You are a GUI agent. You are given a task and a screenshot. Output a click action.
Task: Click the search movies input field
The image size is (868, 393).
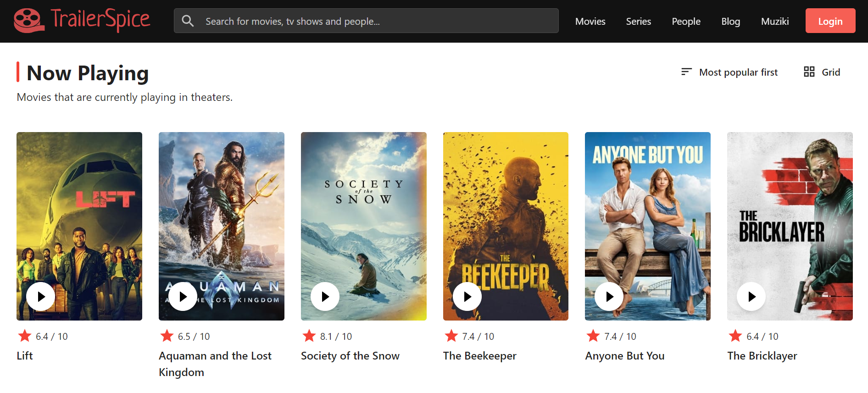[x=366, y=21]
